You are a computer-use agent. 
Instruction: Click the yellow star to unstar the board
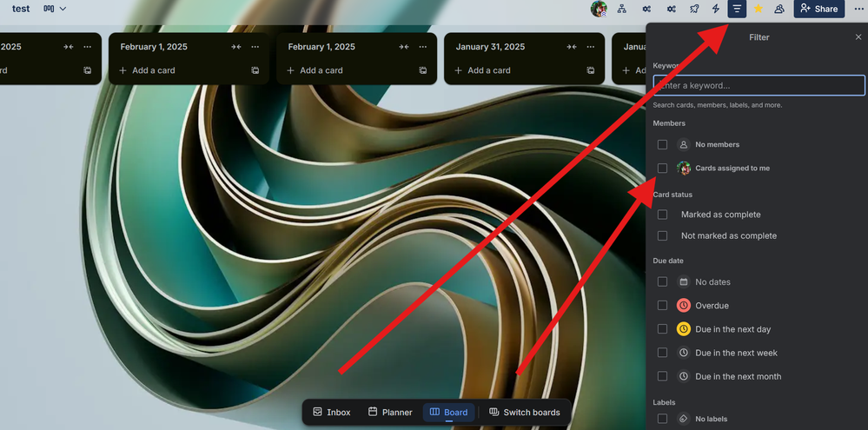[759, 9]
